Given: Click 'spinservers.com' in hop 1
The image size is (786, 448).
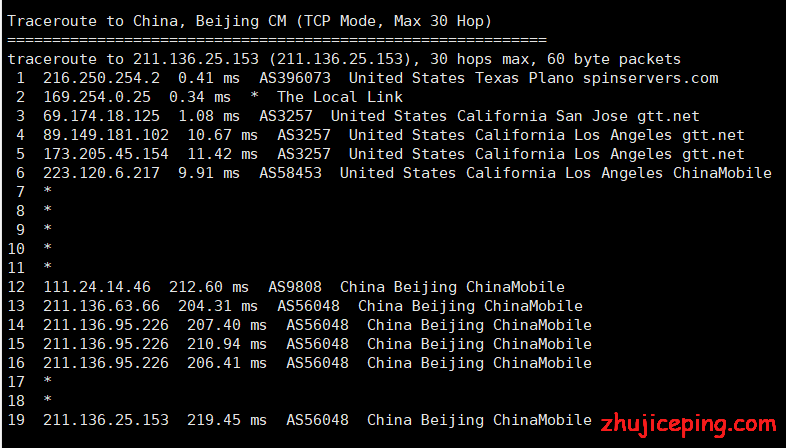Looking at the screenshot, I should coord(650,79).
